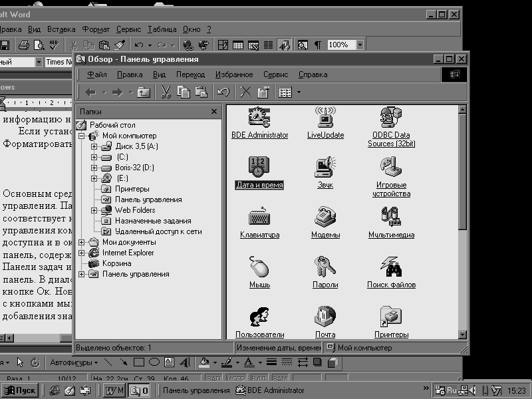The image size is (532, 399).
Task: Select Удаленный доступ к сети tree item
Action: [x=158, y=231]
